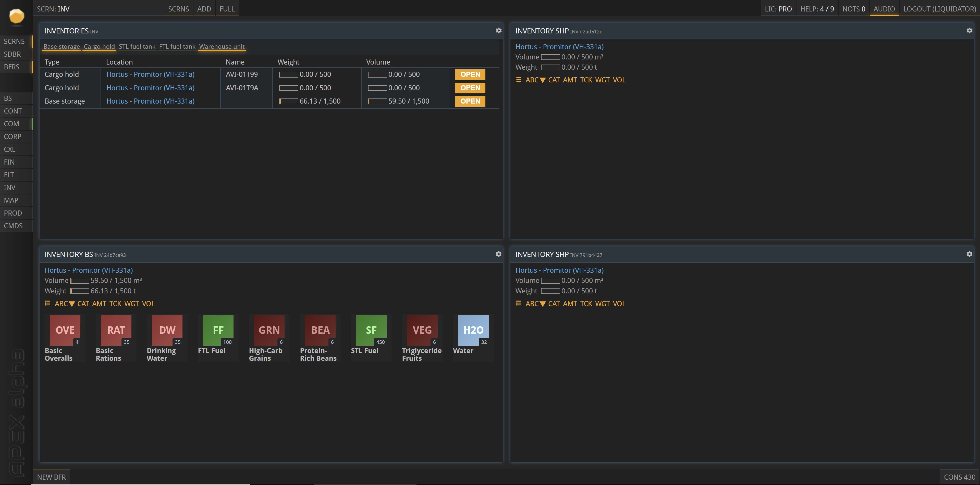Click the APEX logo icon at top-left
The height and width of the screenshot is (485, 980).
[x=16, y=16]
